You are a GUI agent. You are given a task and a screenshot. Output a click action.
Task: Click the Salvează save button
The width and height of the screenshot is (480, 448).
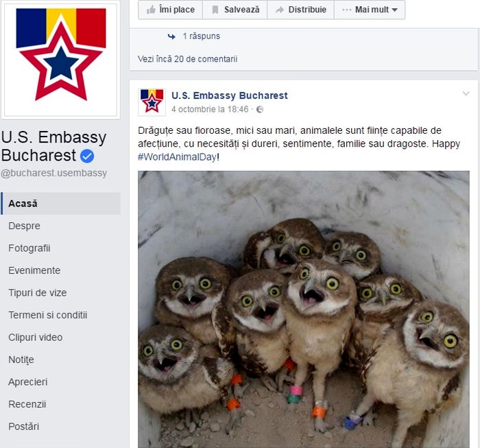pyautogui.click(x=235, y=10)
